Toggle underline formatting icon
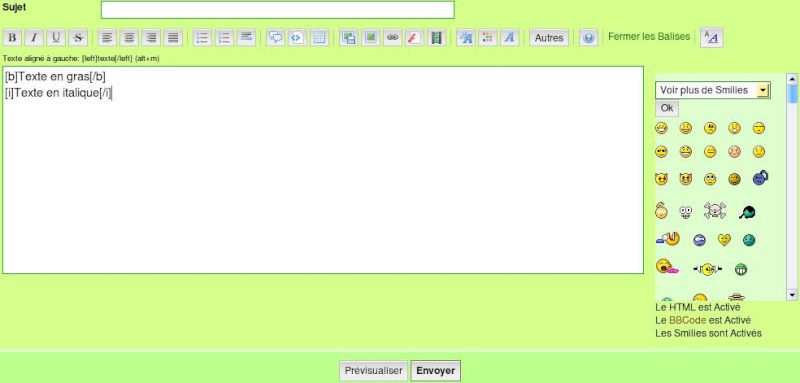Viewport: 800px width, 383px height. tap(56, 38)
